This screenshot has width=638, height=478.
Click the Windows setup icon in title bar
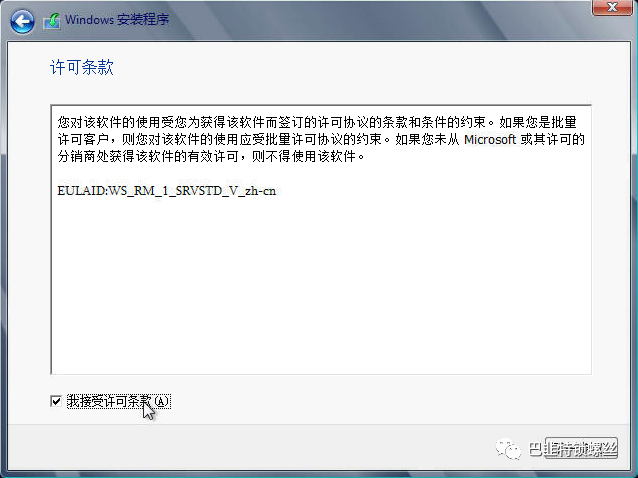52,21
